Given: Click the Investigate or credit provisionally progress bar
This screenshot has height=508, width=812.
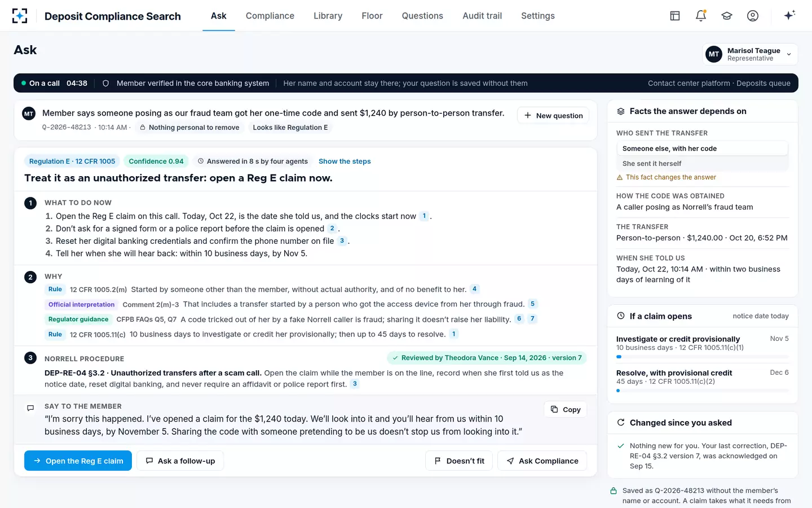Looking at the screenshot, I should (702, 357).
